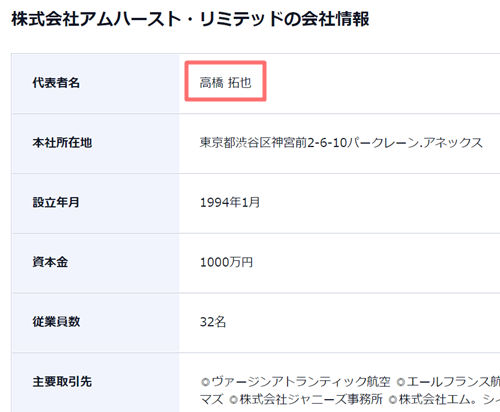
Task: Click the bullet before ヴァージンアトランティック航空
Action: [205, 382]
